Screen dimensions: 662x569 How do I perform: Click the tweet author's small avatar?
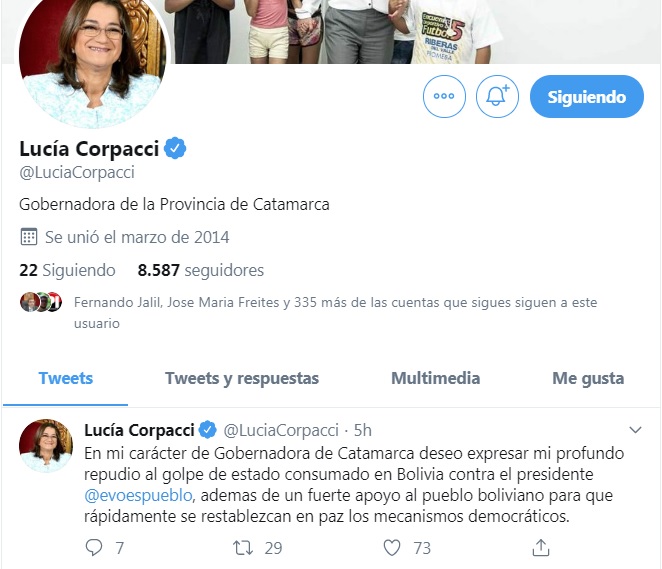pyautogui.click(x=46, y=445)
